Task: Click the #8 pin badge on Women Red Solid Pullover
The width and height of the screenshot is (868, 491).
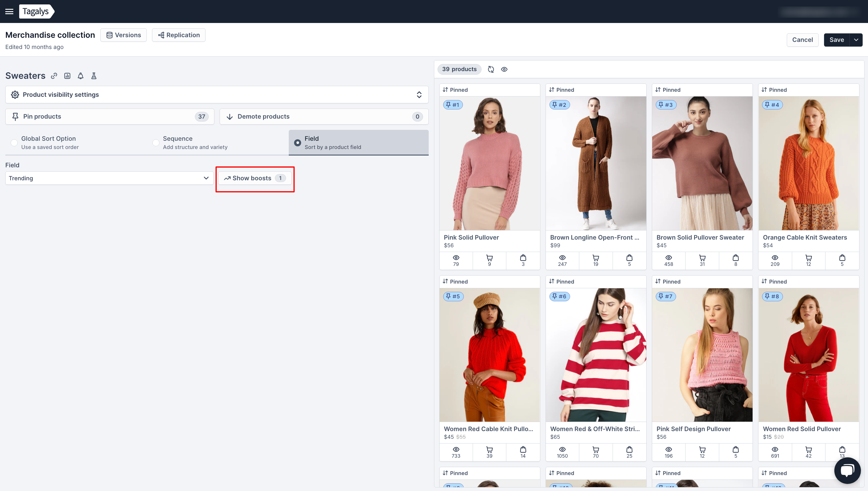Action: (772, 297)
